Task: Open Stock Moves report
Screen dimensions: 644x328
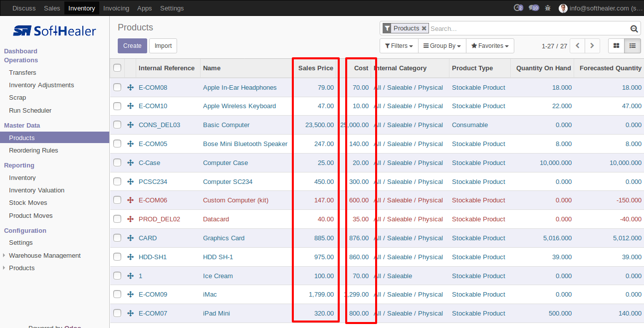Action: click(28, 203)
